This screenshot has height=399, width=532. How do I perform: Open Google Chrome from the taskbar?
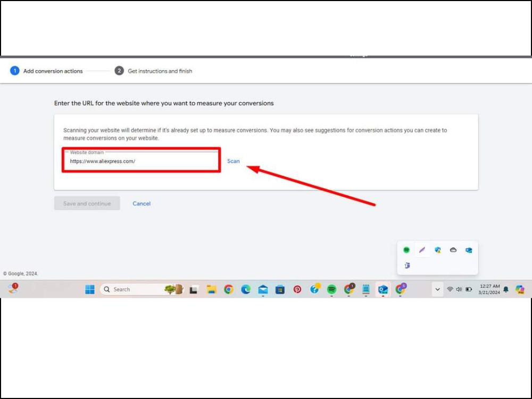point(229,289)
